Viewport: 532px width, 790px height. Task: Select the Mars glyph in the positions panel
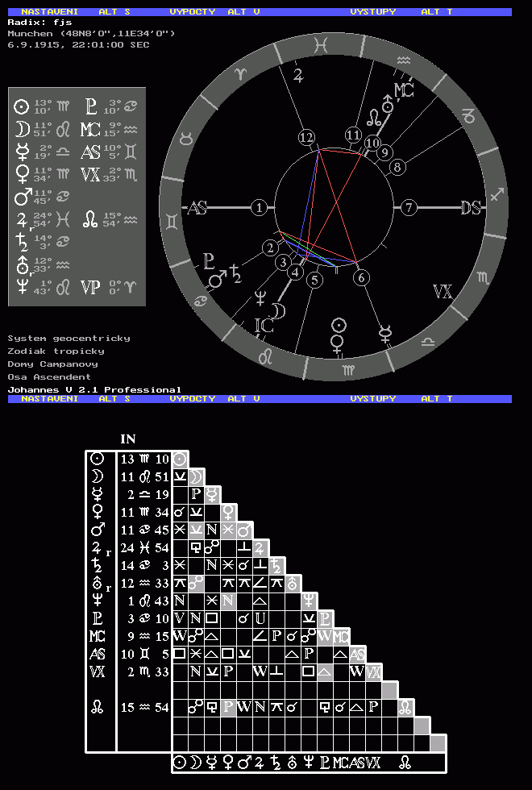click(x=22, y=197)
